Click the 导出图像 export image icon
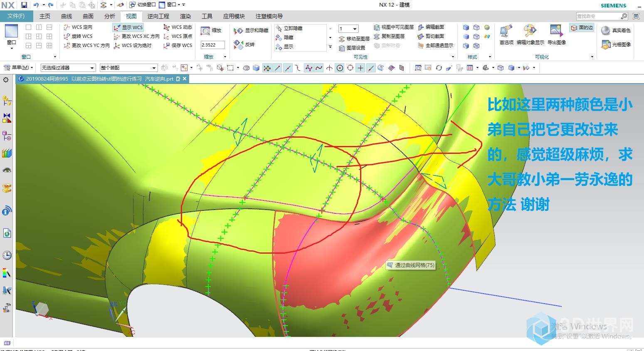The image size is (644, 351). click(x=556, y=30)
